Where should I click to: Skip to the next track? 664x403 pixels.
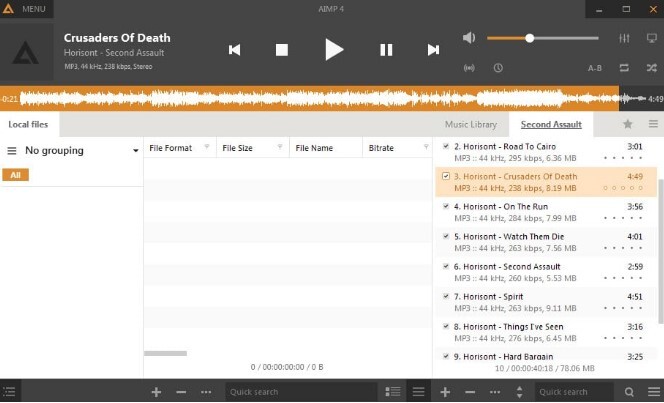click(x=433, y=49)
